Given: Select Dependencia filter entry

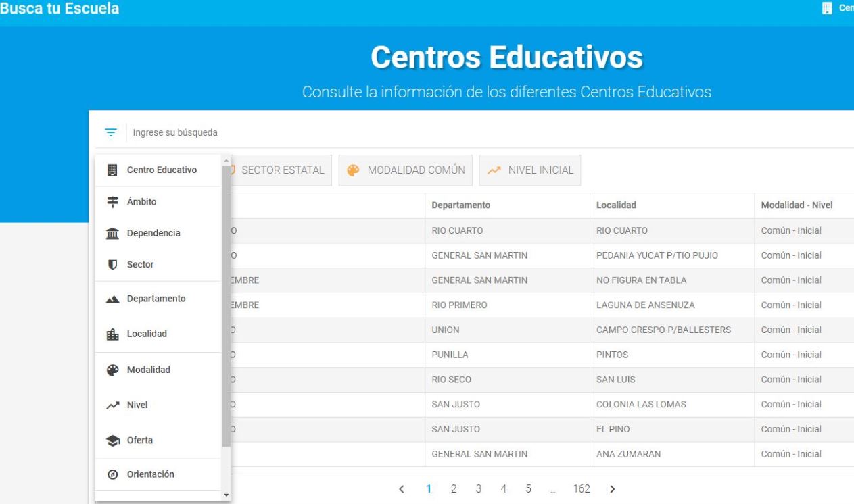Looking at the screenshot, I should pyautogui.click(x=158, y=233).
